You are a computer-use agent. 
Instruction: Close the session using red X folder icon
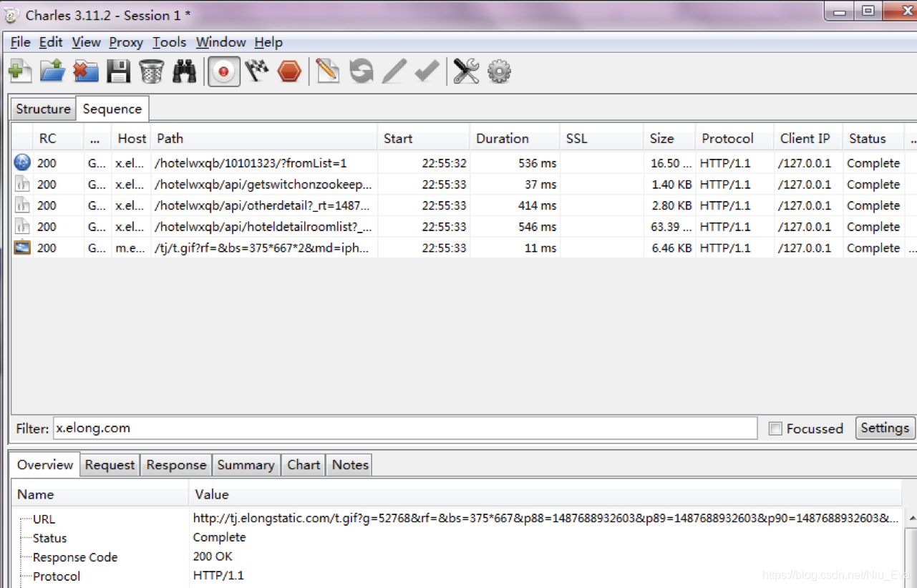pyautogui.click(x=85, y=72)
